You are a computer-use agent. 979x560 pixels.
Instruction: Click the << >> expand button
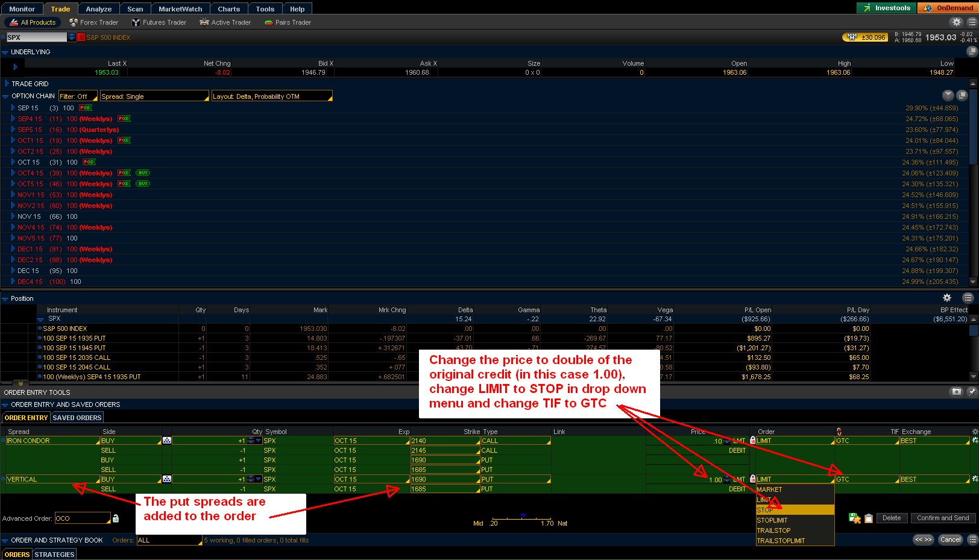pyautogui.click(x=924, y=540)
